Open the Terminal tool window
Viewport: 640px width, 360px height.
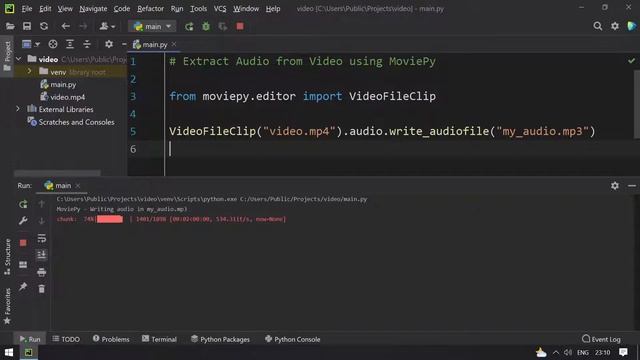tap(159, 339)
